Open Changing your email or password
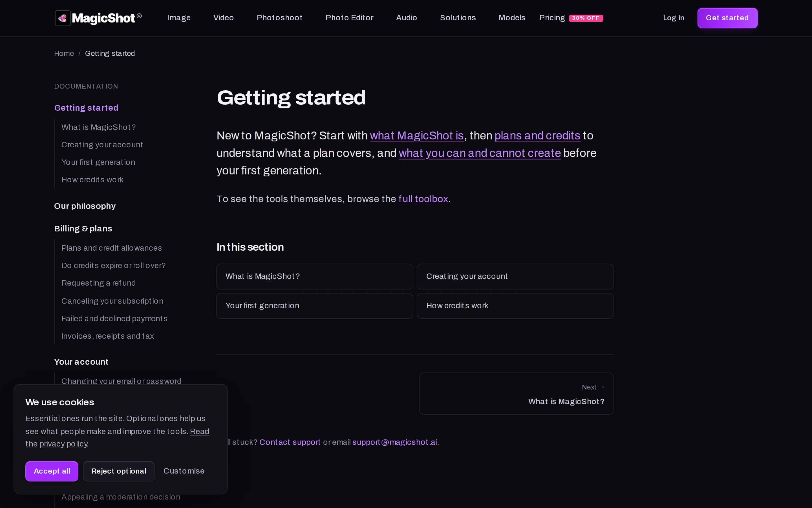Screen dimensions: 812x508 [x=122, y=381]
